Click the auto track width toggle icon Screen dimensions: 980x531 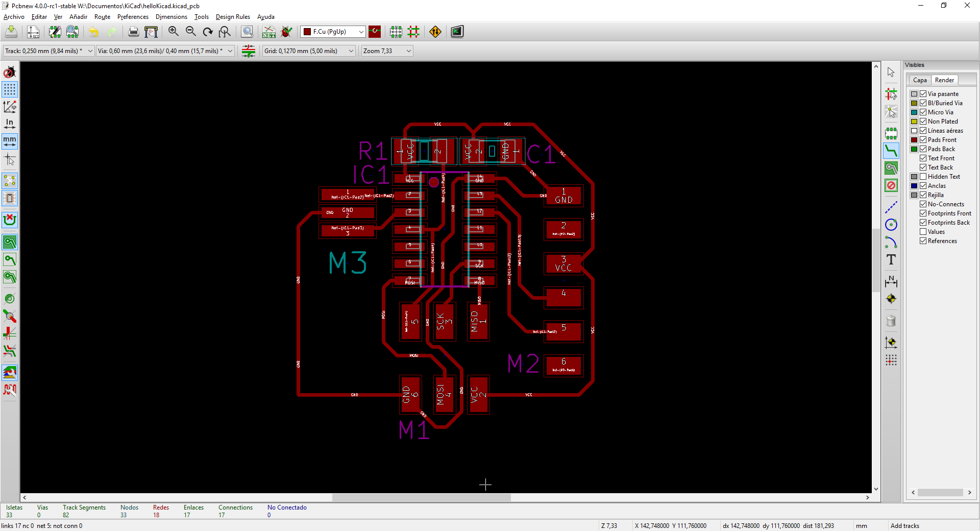click(249, 51)
